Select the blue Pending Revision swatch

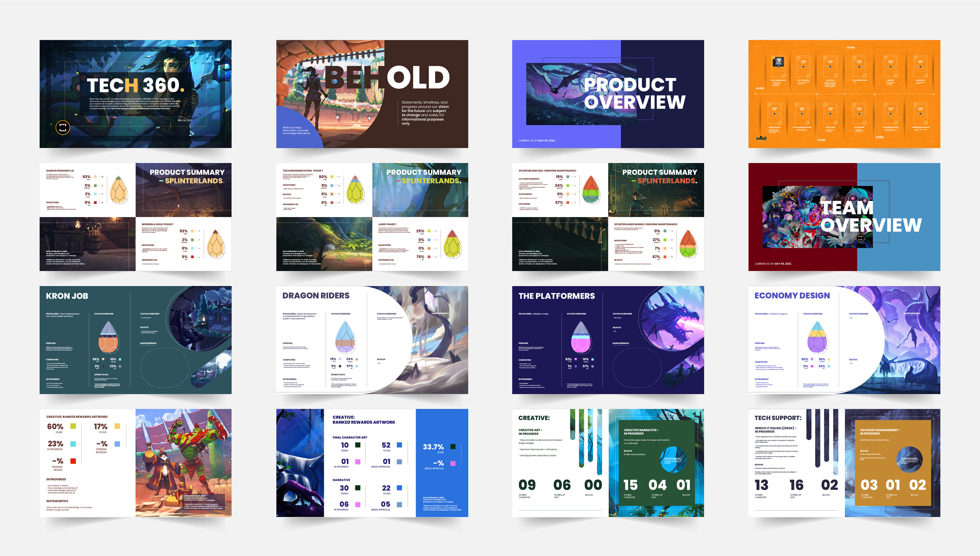click(x=117, y=444)
